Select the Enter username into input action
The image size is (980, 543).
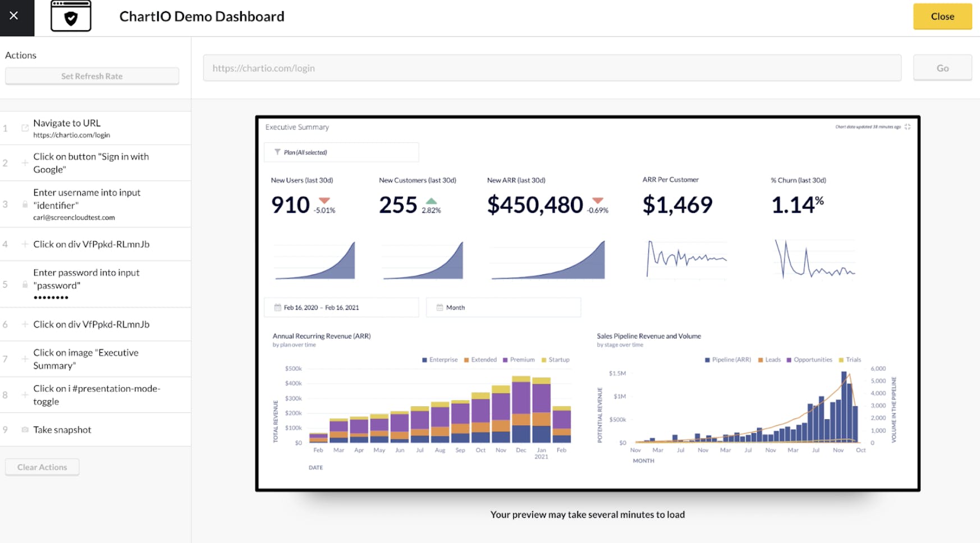point(95,204)
